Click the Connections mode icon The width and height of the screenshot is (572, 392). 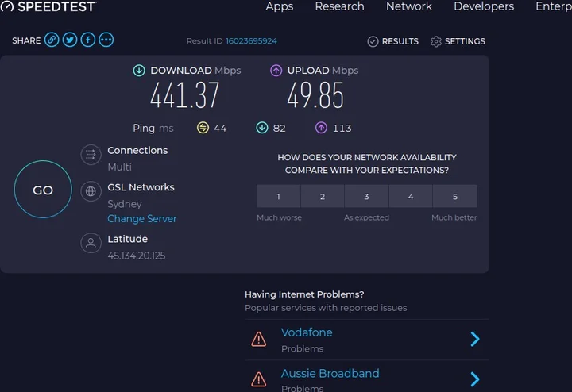[x=91, y=155]
